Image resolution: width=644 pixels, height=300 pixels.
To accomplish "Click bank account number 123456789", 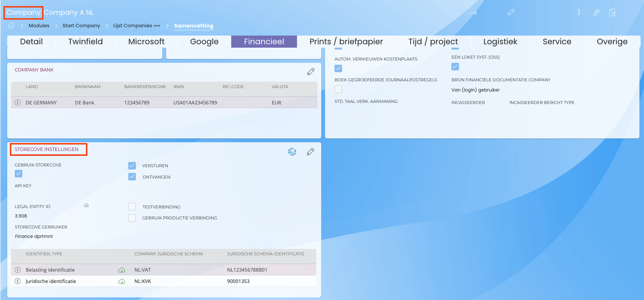I will click(x=137, y=103).
